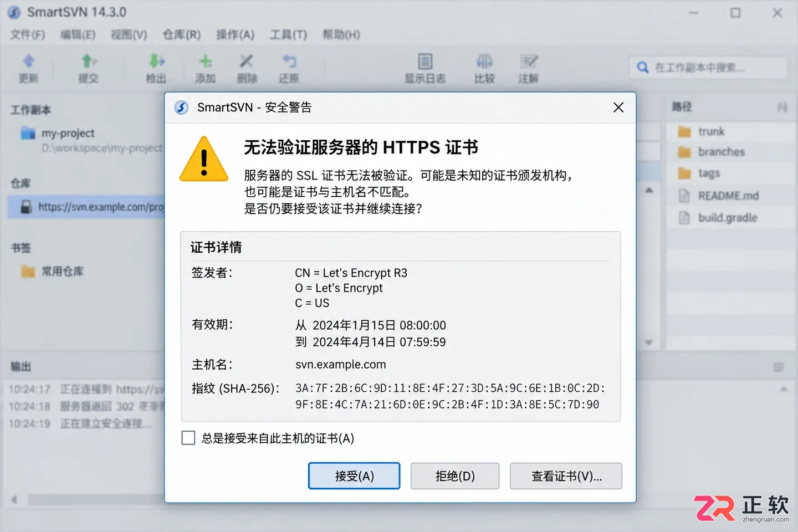Click the SmartSVN logo in dialog title

click(x=182, y=108)
